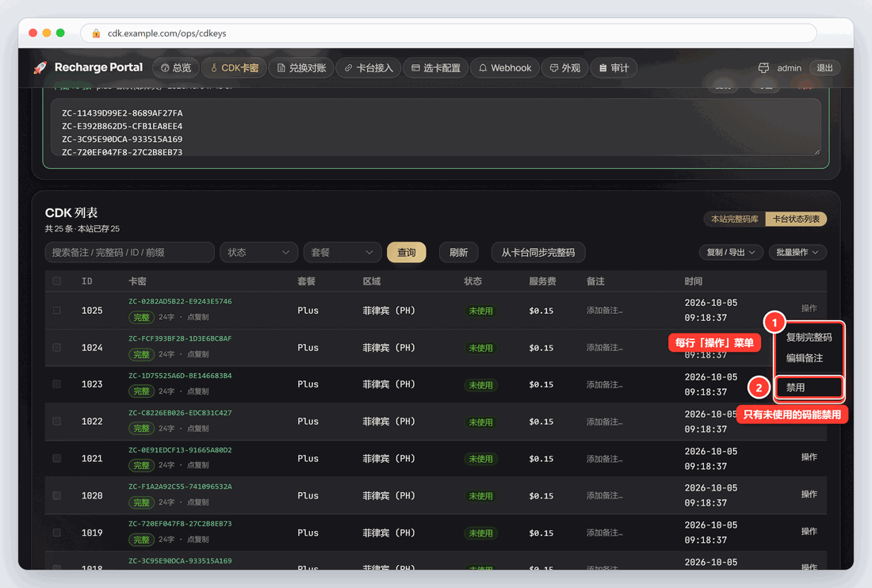Click 点复制 in row 1022
This screenshot has height=588, width=872.
(198, 429)
